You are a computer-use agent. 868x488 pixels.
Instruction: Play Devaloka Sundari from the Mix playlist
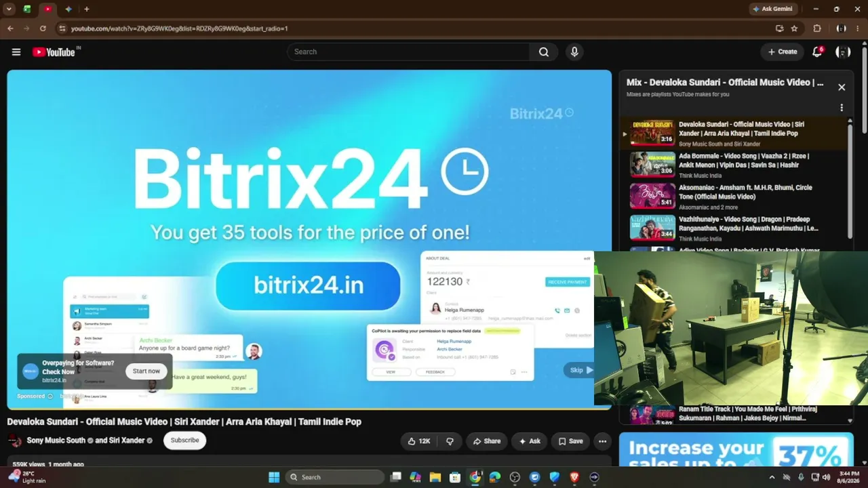click(x=734, y=134)
